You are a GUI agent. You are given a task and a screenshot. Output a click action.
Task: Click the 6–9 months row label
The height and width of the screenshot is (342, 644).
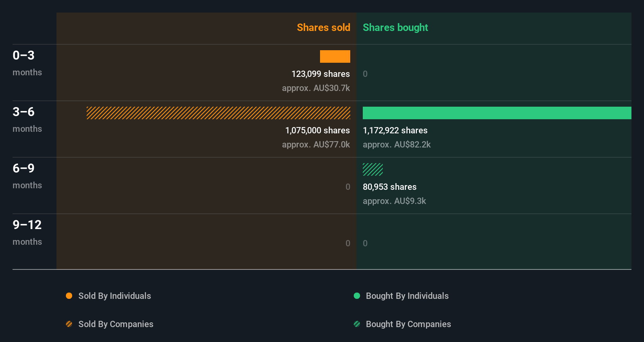click(x=27, y=176)
